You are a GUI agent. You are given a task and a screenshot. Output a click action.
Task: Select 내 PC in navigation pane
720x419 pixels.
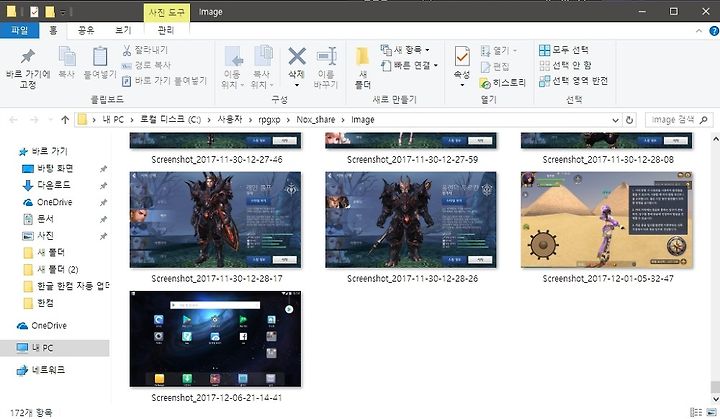[x=54, y=348]
